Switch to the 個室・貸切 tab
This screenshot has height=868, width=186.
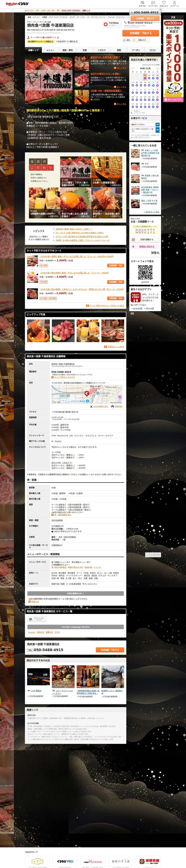click(x=68, y=50)
